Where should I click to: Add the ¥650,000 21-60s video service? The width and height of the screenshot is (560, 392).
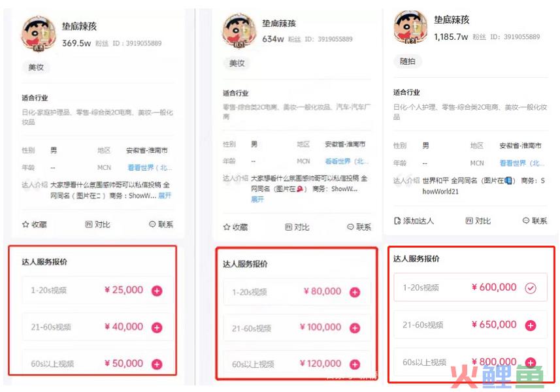click(531, 325)
